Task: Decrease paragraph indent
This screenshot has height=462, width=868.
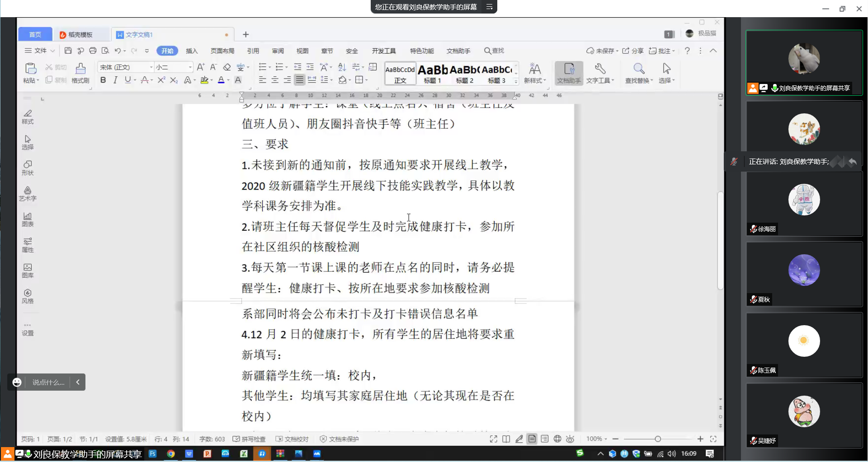Action: [297, 67]
